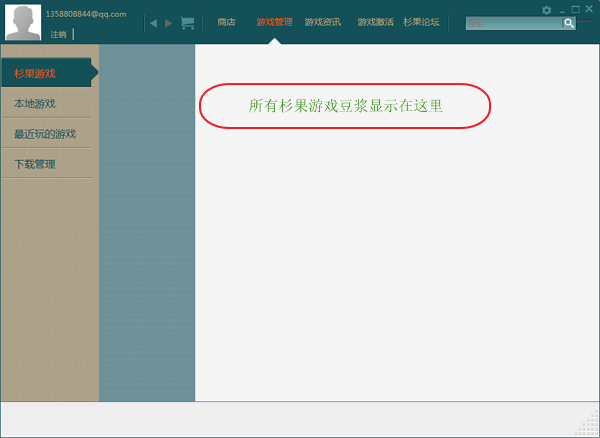Go forward with the right arrow icon
The width and height of the screenshot is (600, 438).
(168, 23)
